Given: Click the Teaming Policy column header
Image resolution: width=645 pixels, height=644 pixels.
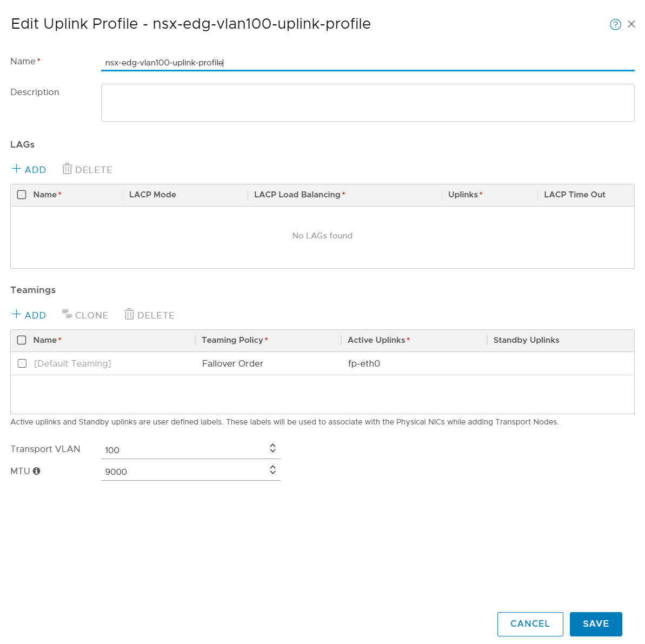Looking at the screenshot, I should 232,340.
